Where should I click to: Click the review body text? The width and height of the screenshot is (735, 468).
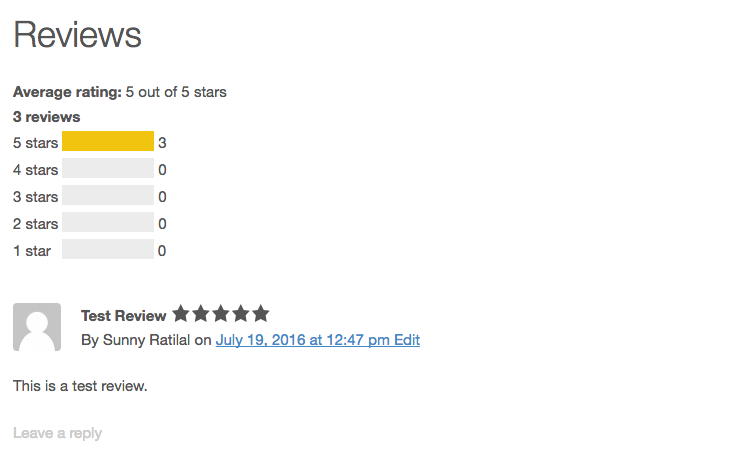click(x=80, y=385)
